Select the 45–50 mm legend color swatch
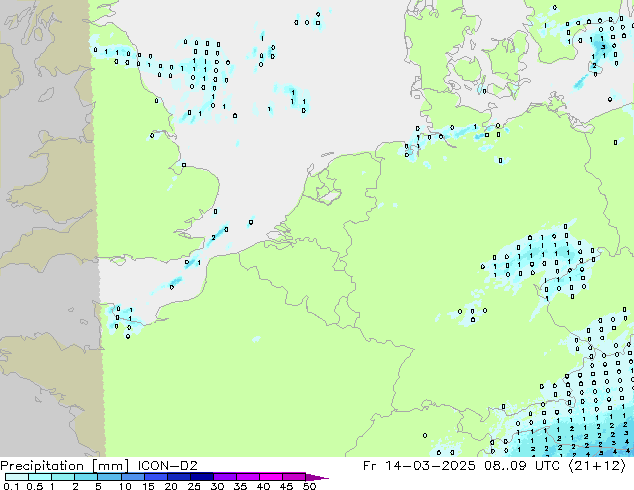 [294, 477]
